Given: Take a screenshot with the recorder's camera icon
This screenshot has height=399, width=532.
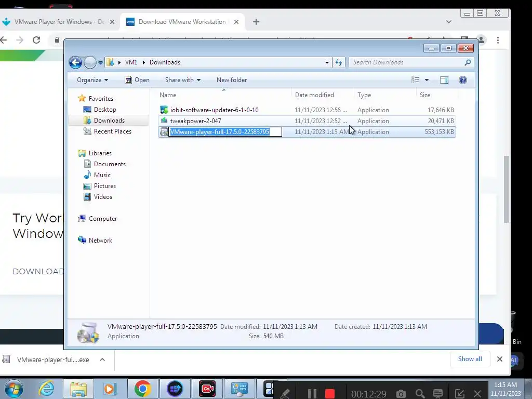Looking at the screenshot, I should (x=401, y=394).
